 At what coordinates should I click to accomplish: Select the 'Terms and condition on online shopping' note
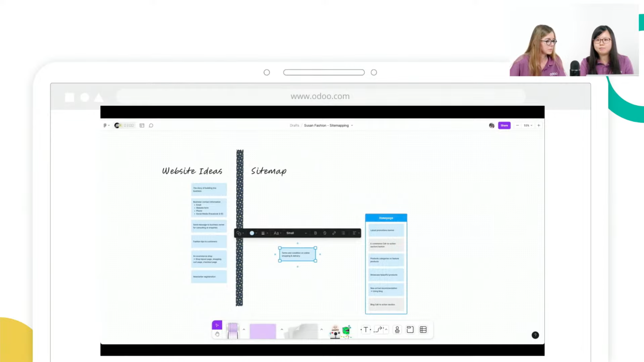tap(298, 254)
